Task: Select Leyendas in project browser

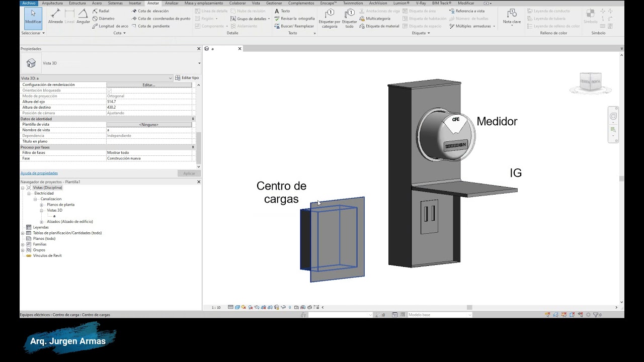Action: (x=41, y=227)
